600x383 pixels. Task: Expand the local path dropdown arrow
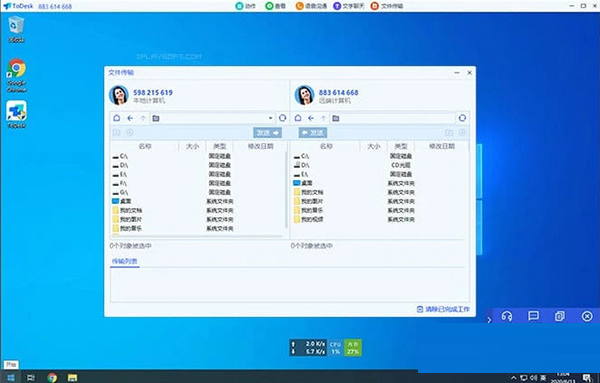270,118
